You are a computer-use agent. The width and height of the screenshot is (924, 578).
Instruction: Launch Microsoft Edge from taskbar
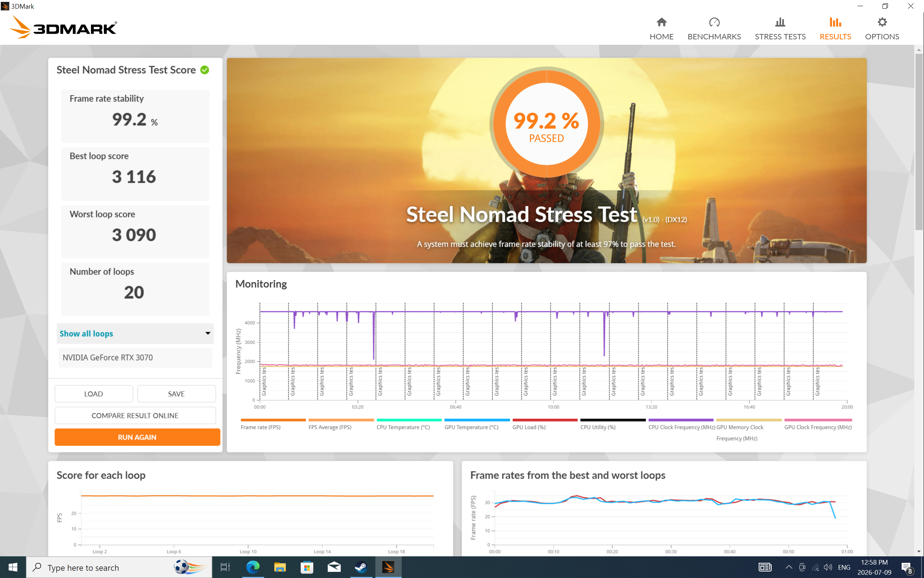[252, 567]
